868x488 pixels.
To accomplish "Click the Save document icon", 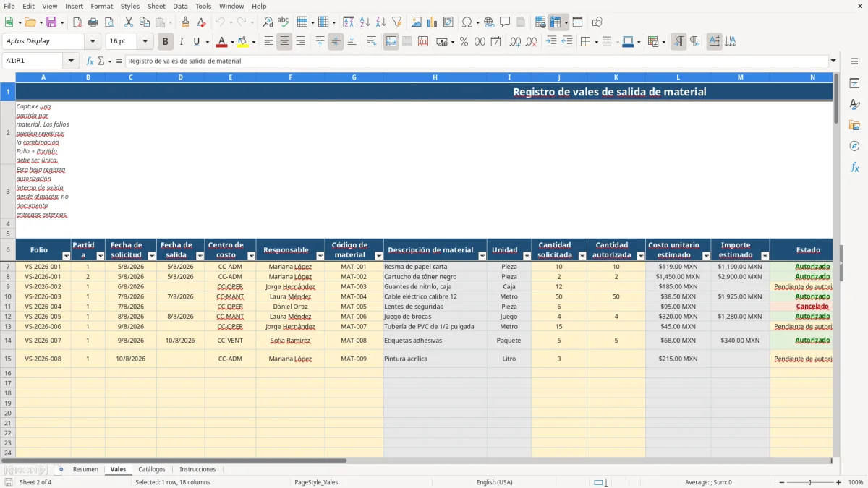I will (51, 22).
